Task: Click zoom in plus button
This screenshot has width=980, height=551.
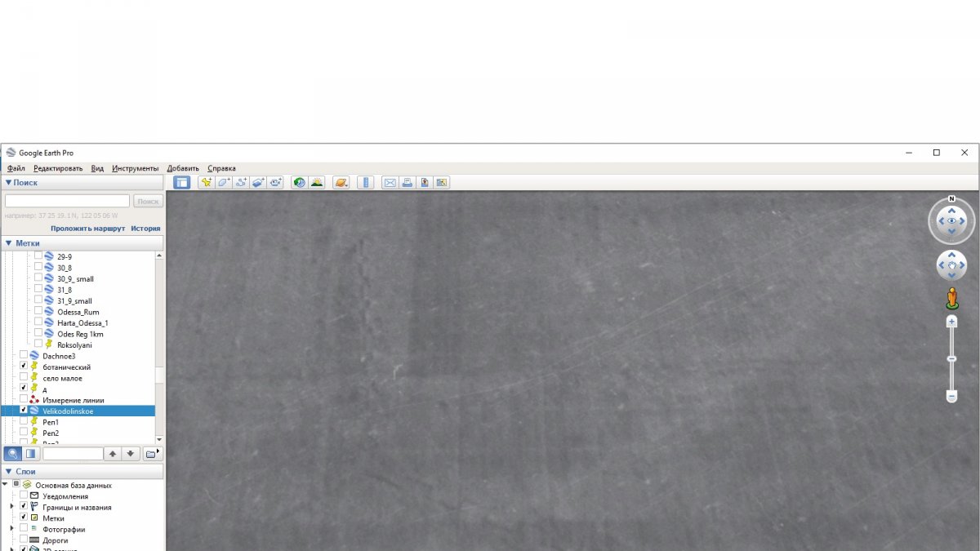Action: click(x=951, y=322)
